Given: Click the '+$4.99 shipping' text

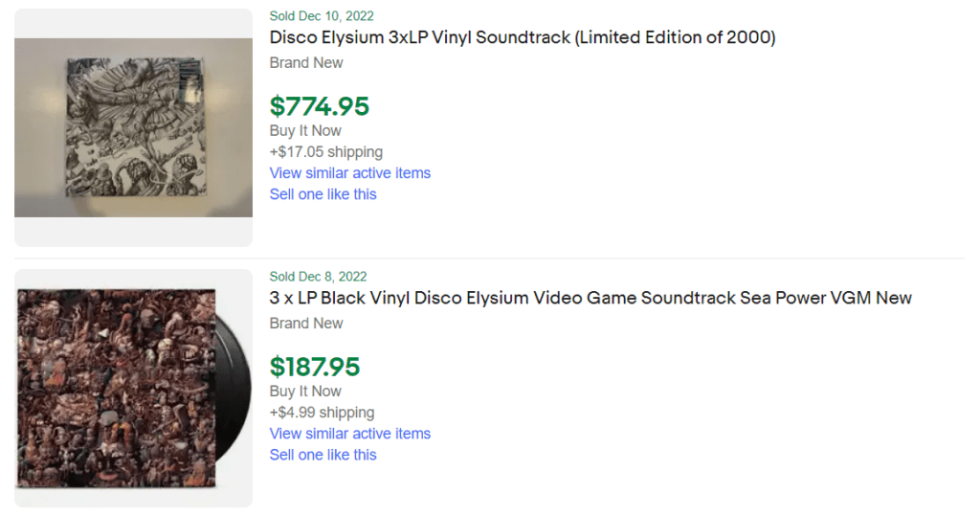Looking at the screenshot, I should pos(322,413).
